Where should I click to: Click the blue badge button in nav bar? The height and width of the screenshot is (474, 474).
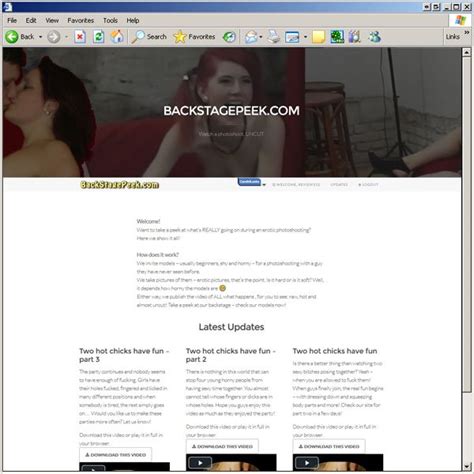249,182
